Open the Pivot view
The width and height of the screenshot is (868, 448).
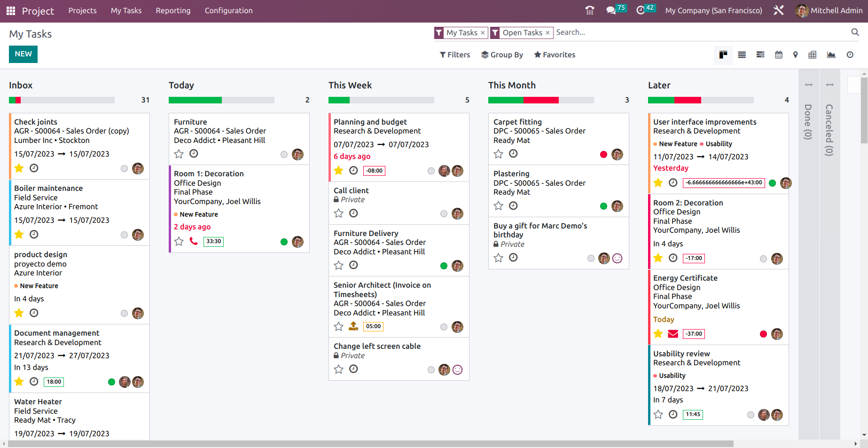pos(813,55)
